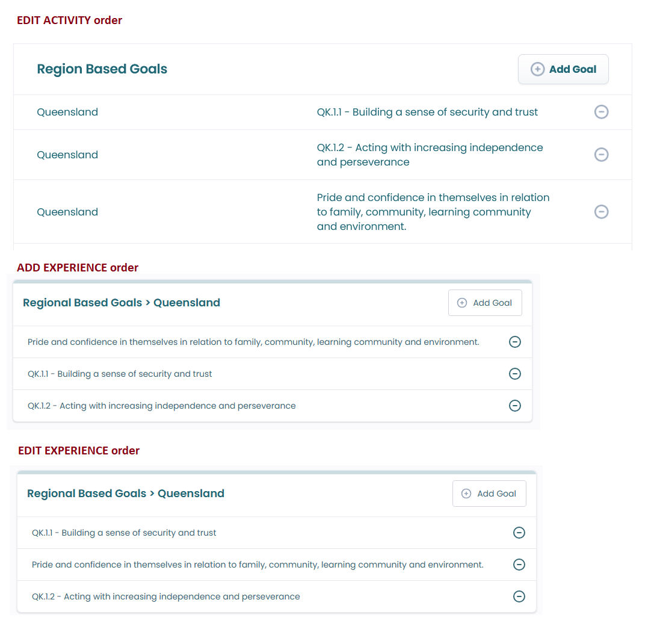Remove Pride and confidence goal in Edit Experience
663x644 pixels.
[x=519, y=565]
